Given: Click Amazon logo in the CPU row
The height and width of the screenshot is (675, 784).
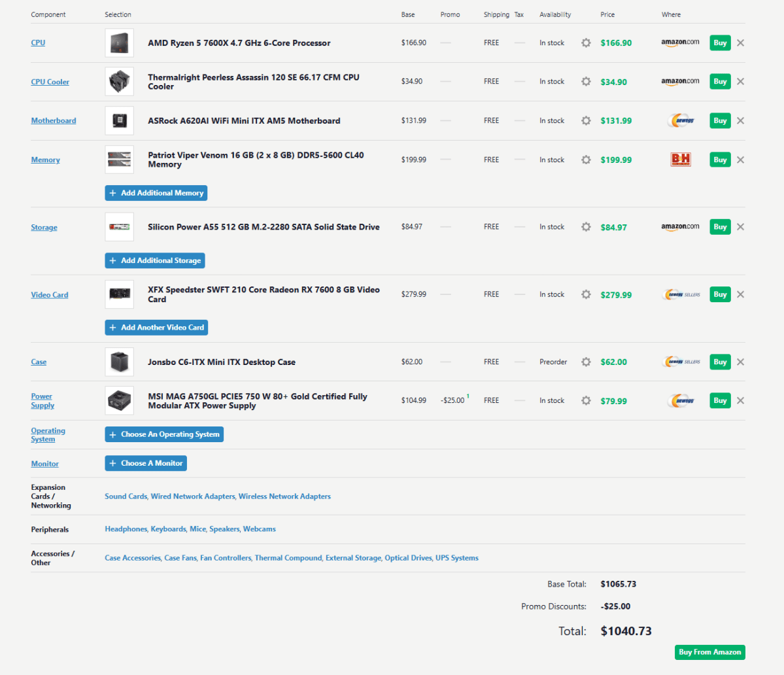Looking at the screenshot, I should click(680, 43).
